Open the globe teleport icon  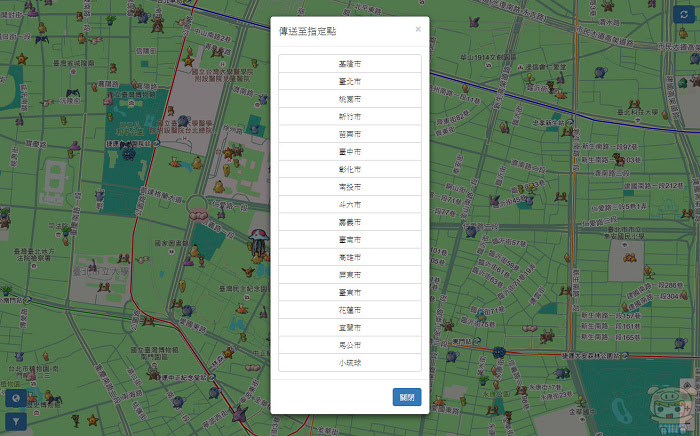(16, 398)
